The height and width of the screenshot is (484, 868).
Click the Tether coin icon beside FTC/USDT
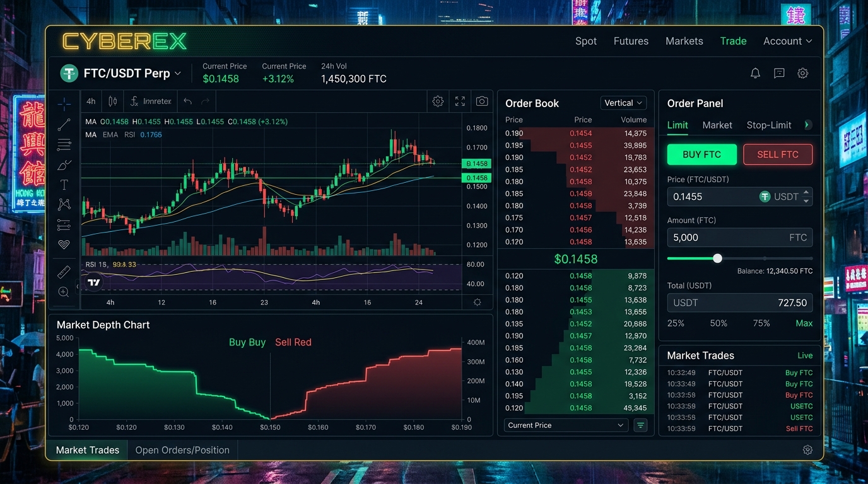pyautogui.click(x=69, y=73)
